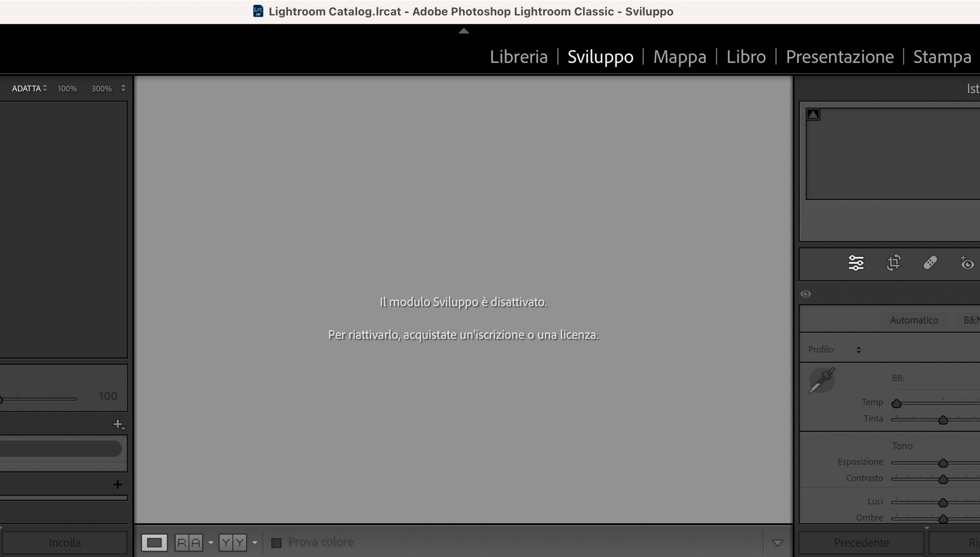980x557 pixels.
Task: Click the Lightroom catalog icon in title bar
Action: click(258, 11)
